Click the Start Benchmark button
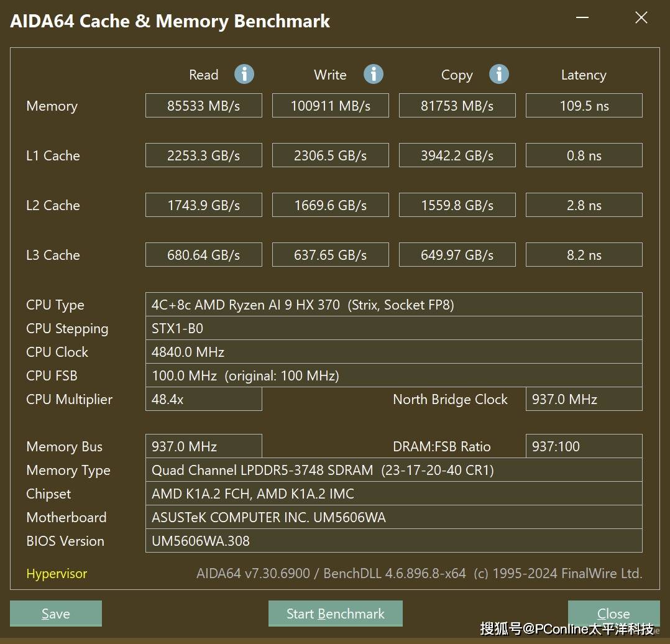Image resolution: width=670 pixels, height=644 pixels. pos(336,614)
